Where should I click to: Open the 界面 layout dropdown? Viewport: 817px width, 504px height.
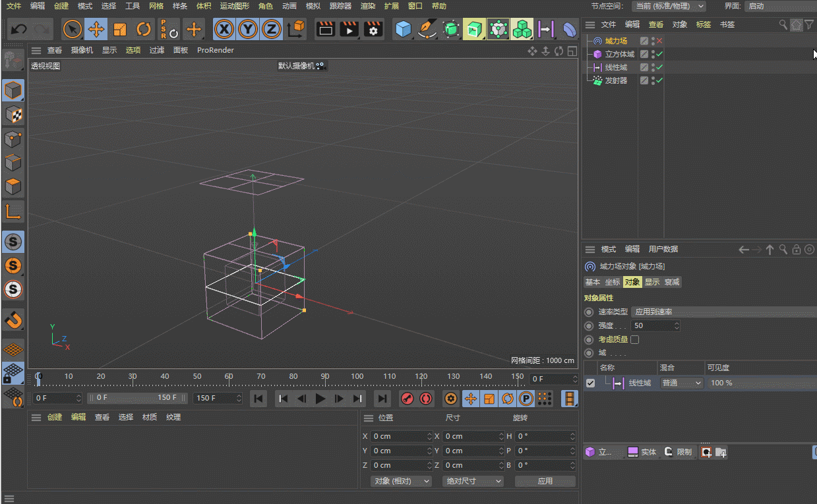[780, 6]
